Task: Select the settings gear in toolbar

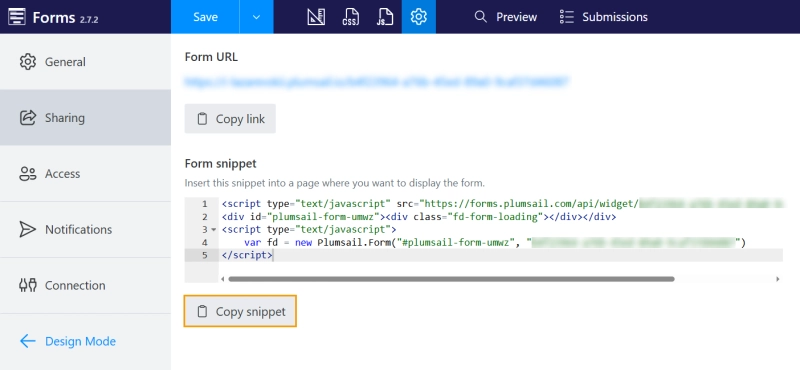Action: (418, 17)
